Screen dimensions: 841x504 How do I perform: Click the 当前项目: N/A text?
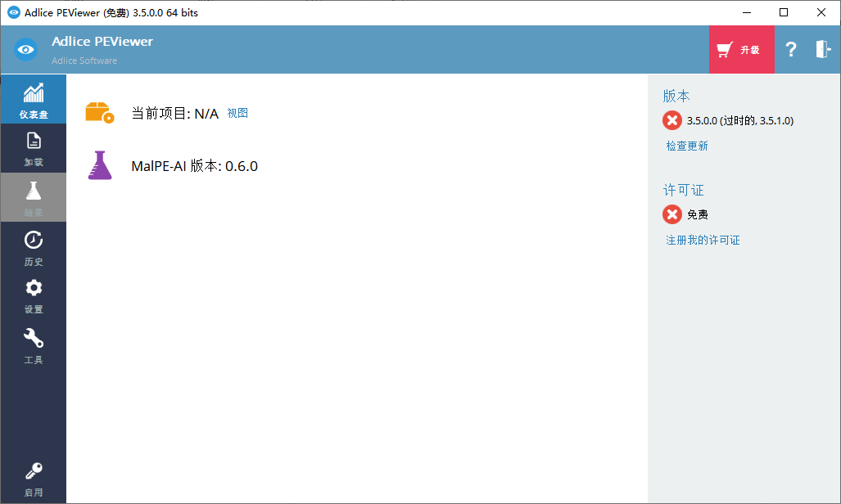tap(175, 114)
